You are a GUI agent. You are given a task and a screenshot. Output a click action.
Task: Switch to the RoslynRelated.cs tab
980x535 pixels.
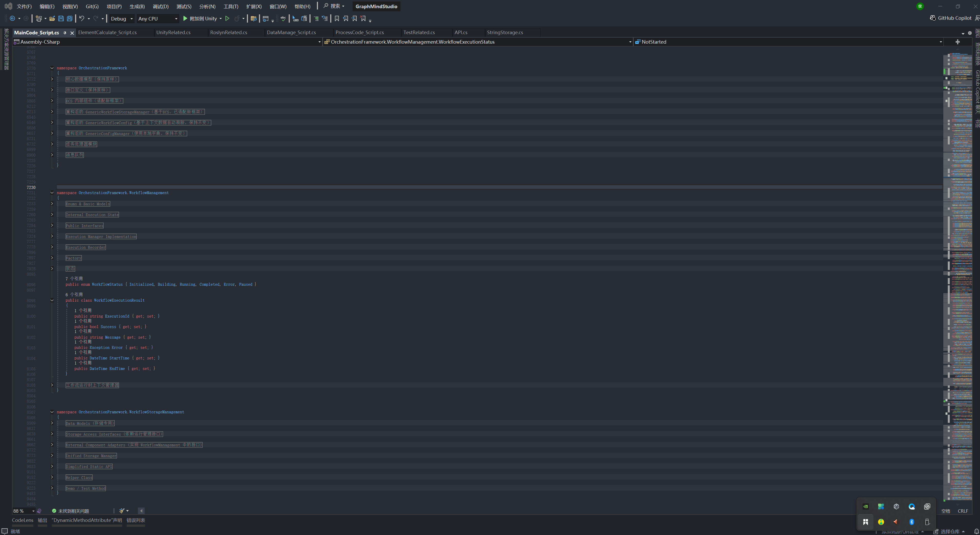click(228, 32)
